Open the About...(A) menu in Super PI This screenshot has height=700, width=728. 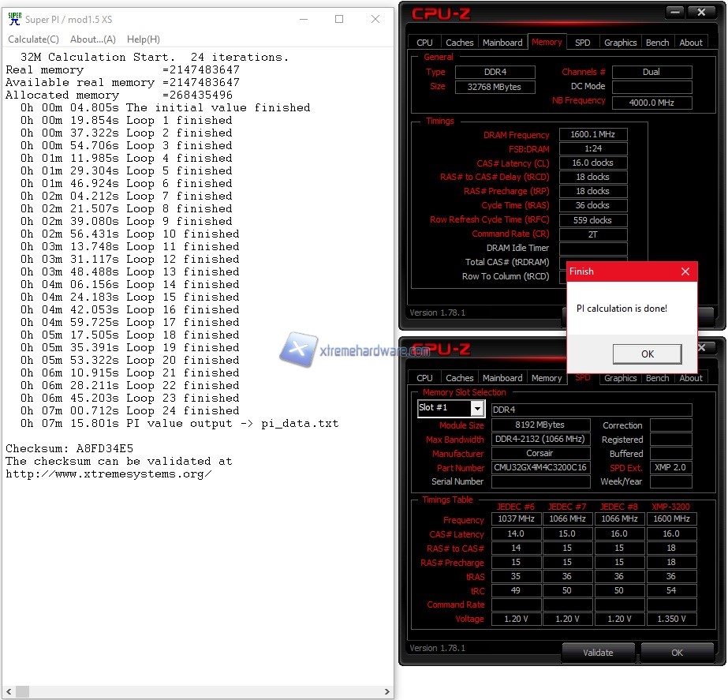point(92,39)
